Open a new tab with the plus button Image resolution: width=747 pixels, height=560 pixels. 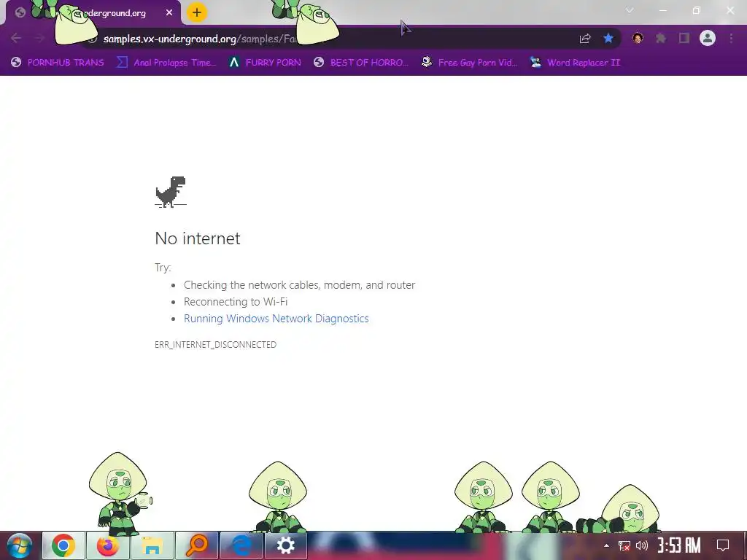pos(197,13)
